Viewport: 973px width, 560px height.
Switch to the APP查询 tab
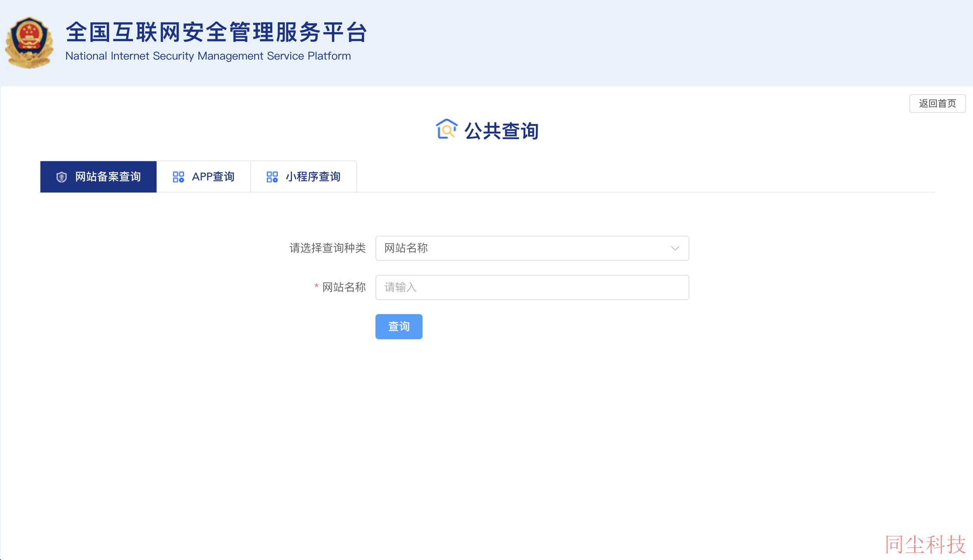(204, 176)
